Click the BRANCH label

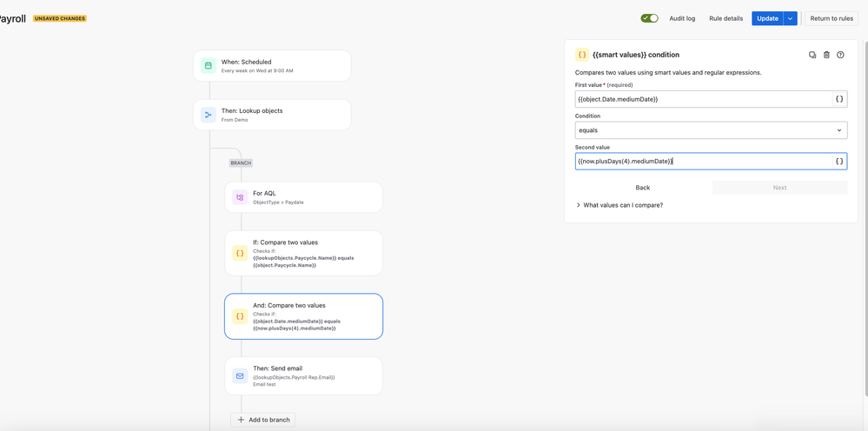pos(241,163)
